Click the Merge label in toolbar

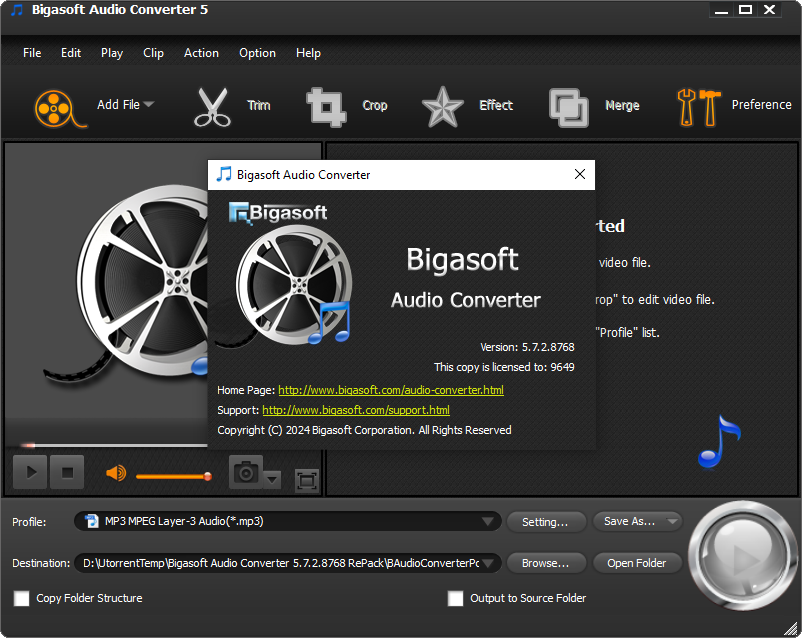pos(622,105)
